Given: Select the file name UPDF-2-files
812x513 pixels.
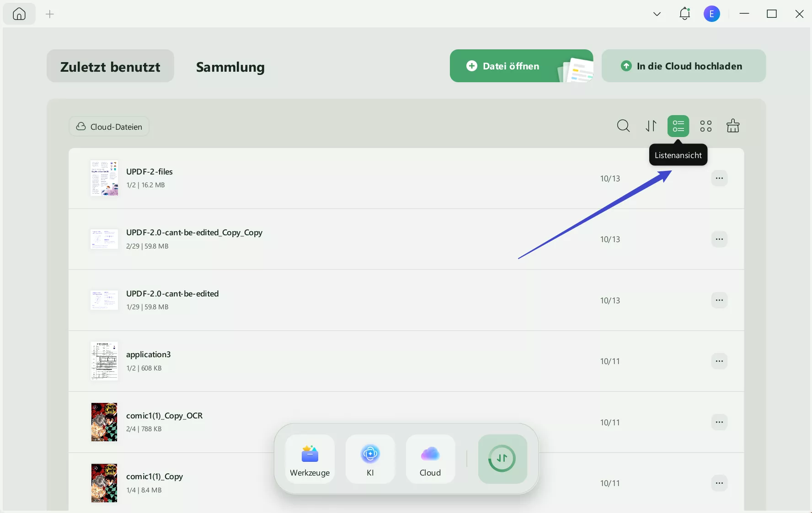Looking at the screenshot, I should [x=150, y=172].
